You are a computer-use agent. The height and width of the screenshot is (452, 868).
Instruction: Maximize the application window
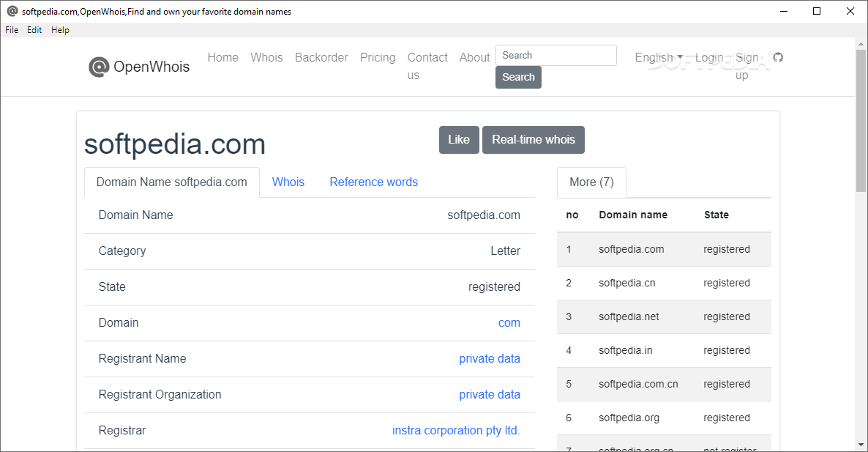coord(817,11)
